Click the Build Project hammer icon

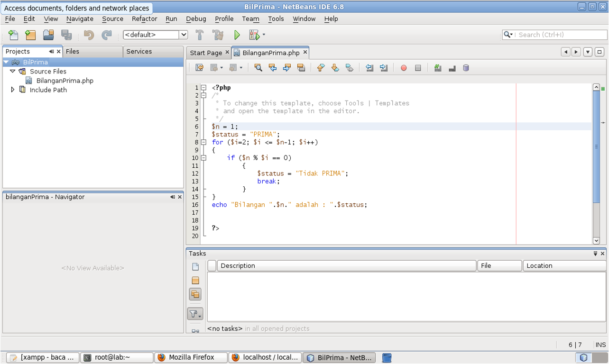(x=200, y=35)
